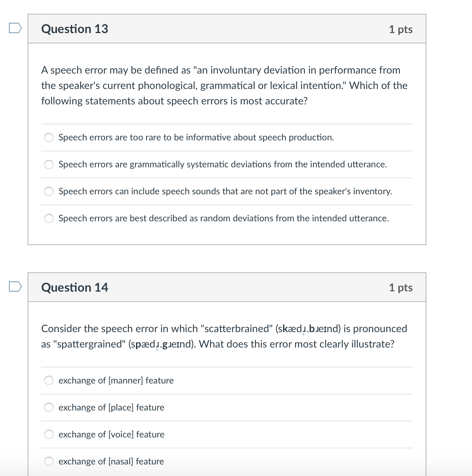Click answer label 'exchange of [voice] feature'

pos(111,434)
